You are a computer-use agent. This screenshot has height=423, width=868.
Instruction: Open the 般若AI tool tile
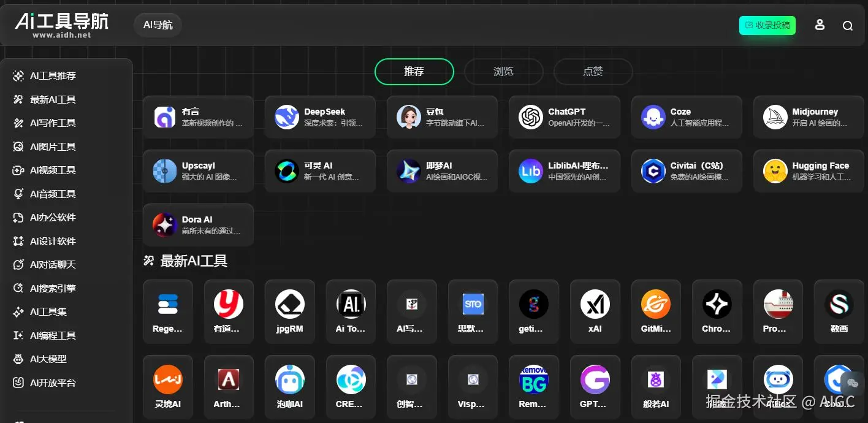pos(656,387)
